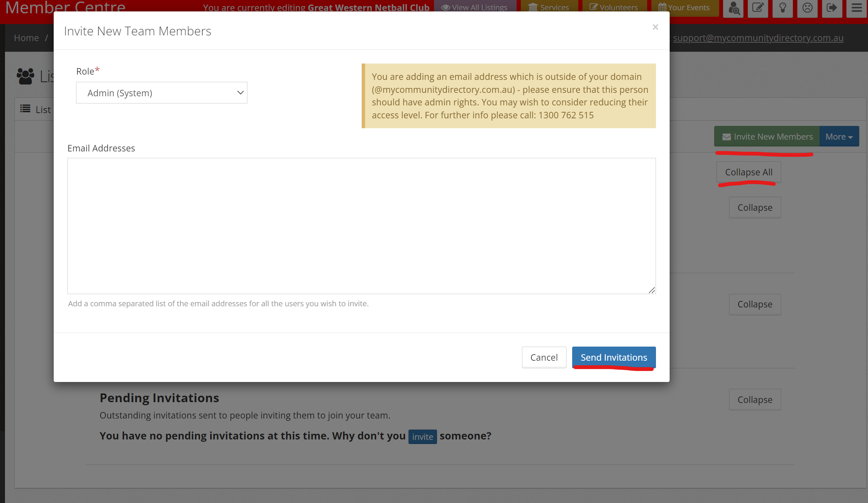Image resolution: width=868 pixels, height=503 pixels.
Task: Click the lightbulb ideas icon
Action: pyautogui.click(x=783, y=8)
